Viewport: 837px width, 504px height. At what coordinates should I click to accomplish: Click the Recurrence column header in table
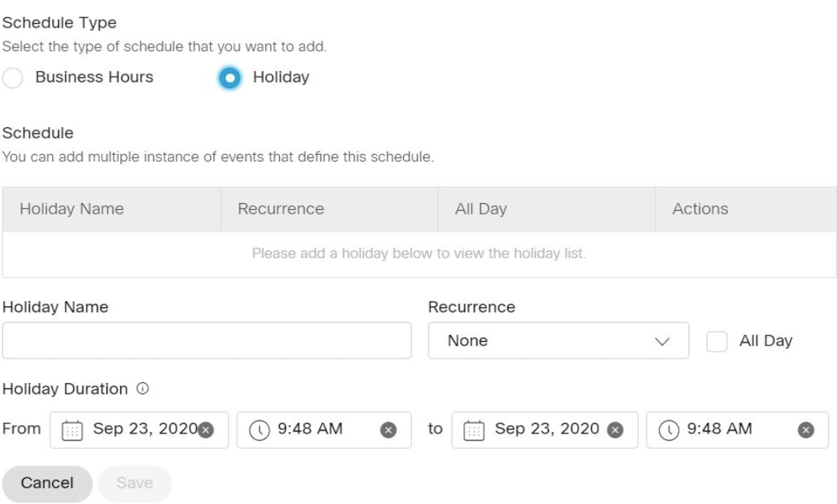pyautogui.click(x=281, y=209)
